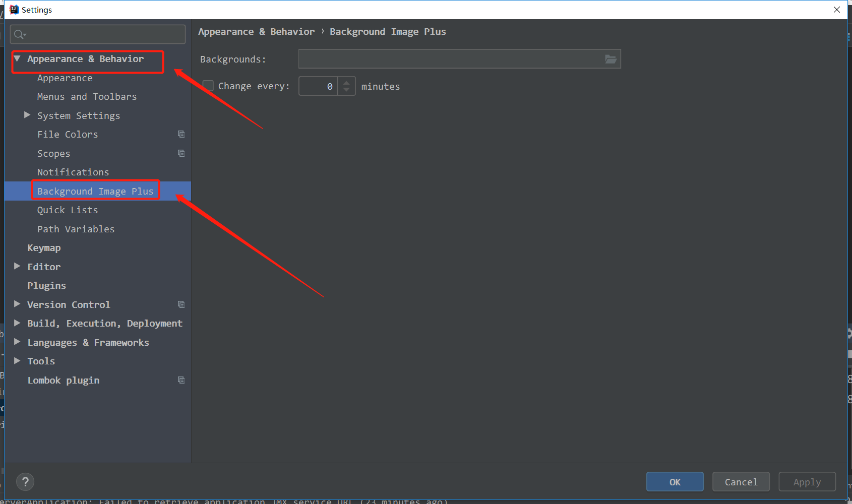Click per-project settings icon beside File Colors
Viewport: 852px width, 504px height.
coord(181,134)
